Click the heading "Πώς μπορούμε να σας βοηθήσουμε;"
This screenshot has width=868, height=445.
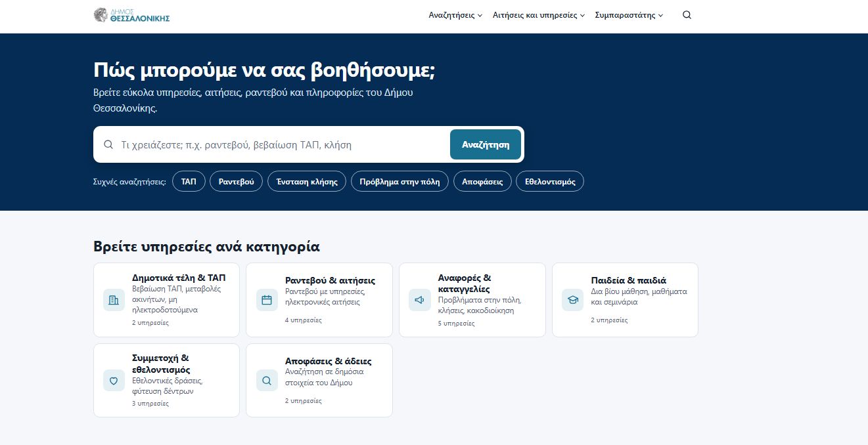pos(264,70)
